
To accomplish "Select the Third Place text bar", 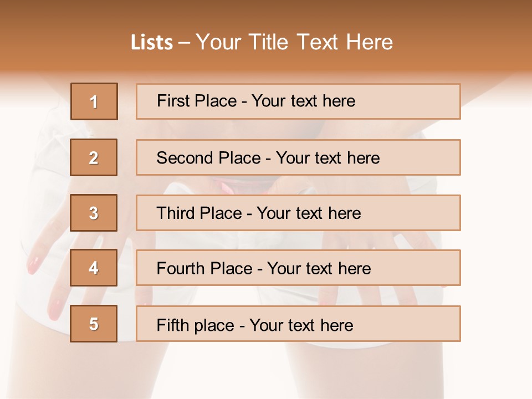I will 298,213.
